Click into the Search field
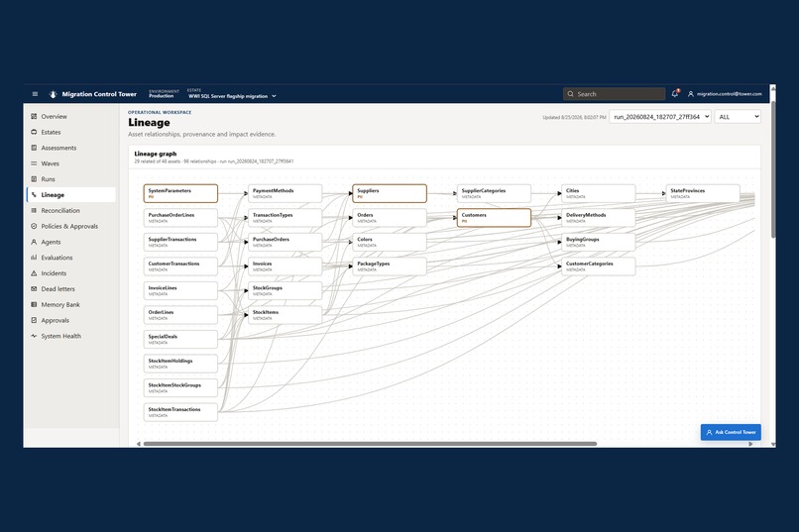Viewport: 799px width, 532px height. [614, 94]
